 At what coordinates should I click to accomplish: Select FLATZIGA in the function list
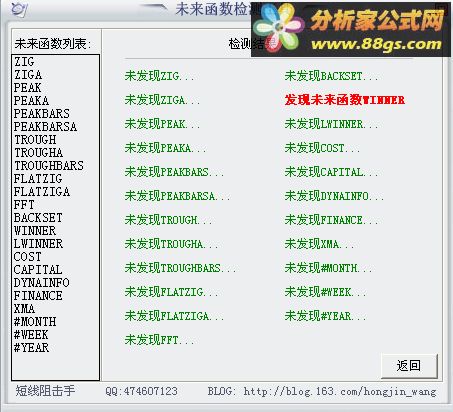click(x=42, y=192)
